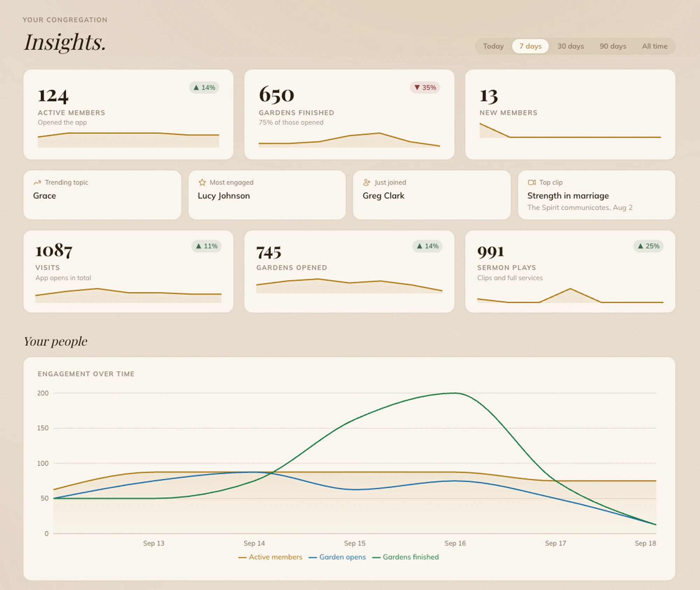Viewport: 700px width, 590px height.
Task: Click the New Members sparkline chart
Action: (570, 131)
